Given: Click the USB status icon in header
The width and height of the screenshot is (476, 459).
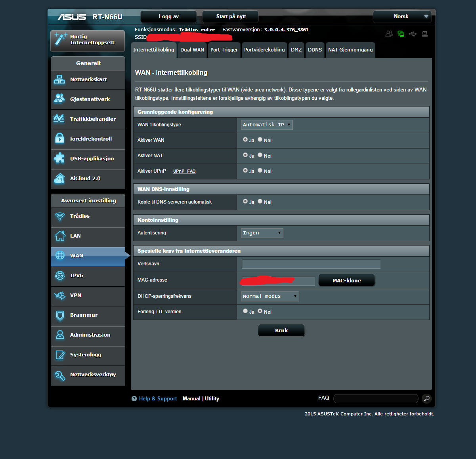Looking at the screenshot, I should (x=413, y=34).
